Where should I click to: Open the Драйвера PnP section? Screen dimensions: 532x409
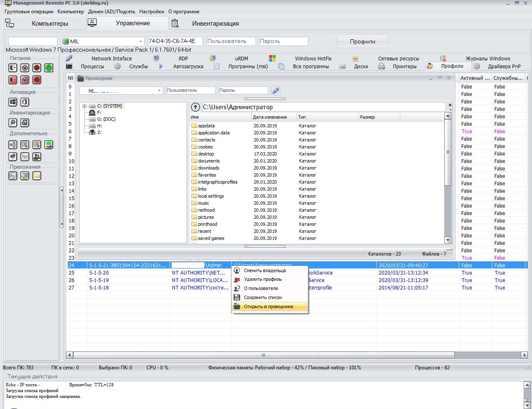pos(504,66)
